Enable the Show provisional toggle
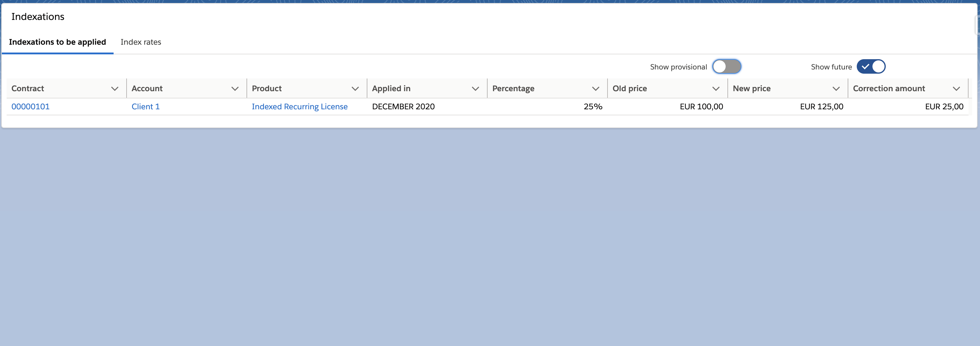 point(726,66)
